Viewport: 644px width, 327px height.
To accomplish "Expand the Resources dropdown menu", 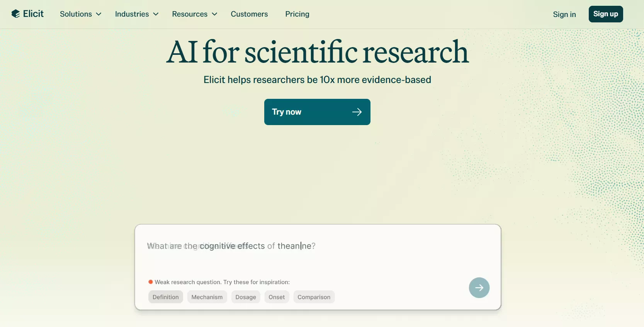I will tap(194, 14).
